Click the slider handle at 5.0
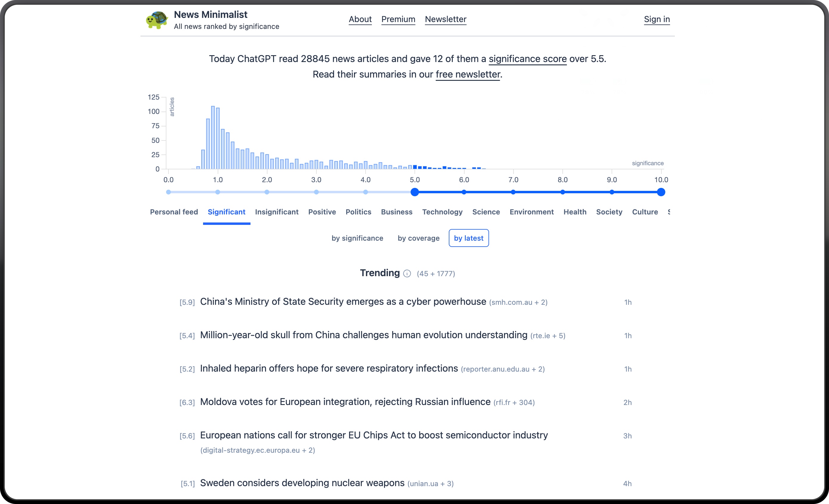The width and height of the screenshot is (829, 504). (x=414, y=192)
